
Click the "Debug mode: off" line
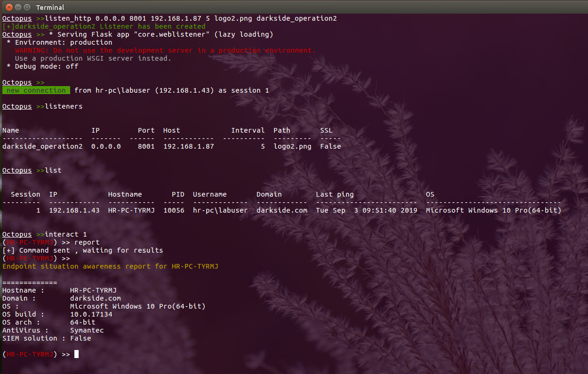42,66
